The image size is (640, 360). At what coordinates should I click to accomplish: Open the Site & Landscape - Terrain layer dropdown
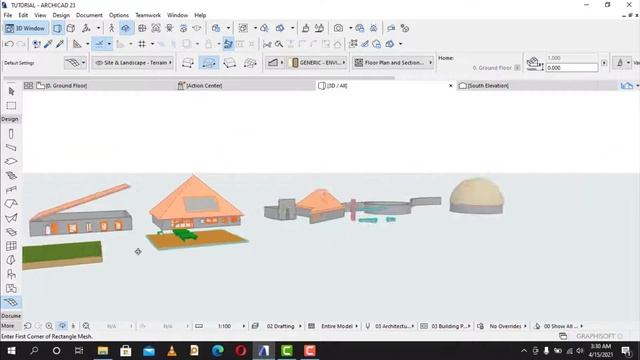point(133,62)
